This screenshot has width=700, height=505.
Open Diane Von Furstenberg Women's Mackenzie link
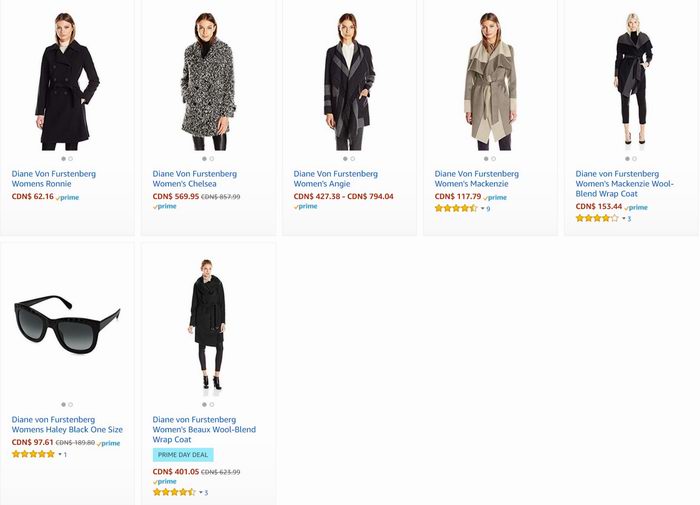tap(476, 179)
